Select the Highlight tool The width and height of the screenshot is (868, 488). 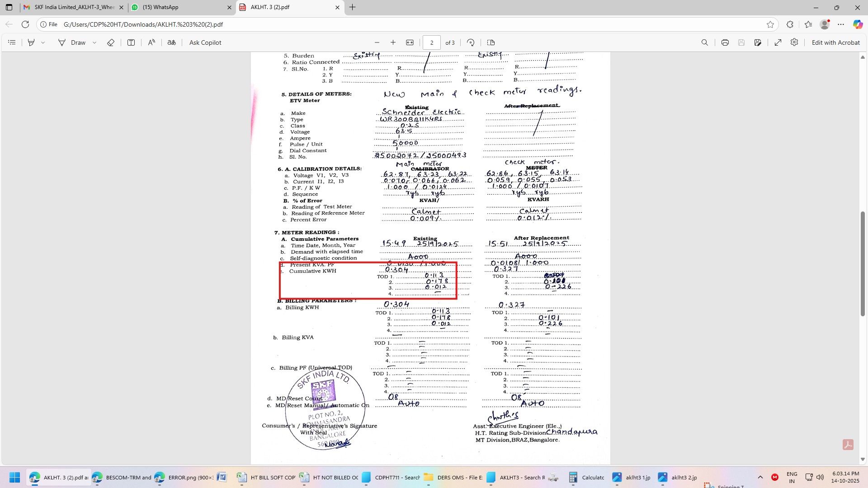31,42
